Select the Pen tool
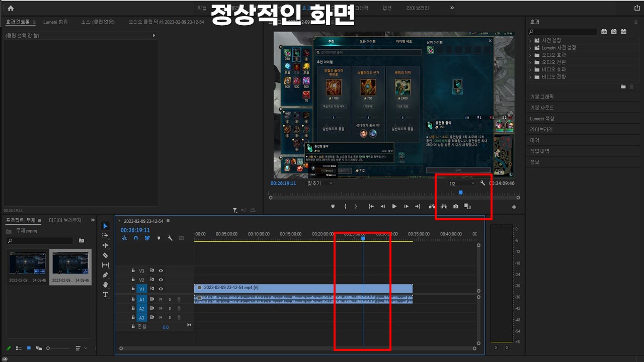The height and width of the screenshot is (362, 644). (105, 275)
